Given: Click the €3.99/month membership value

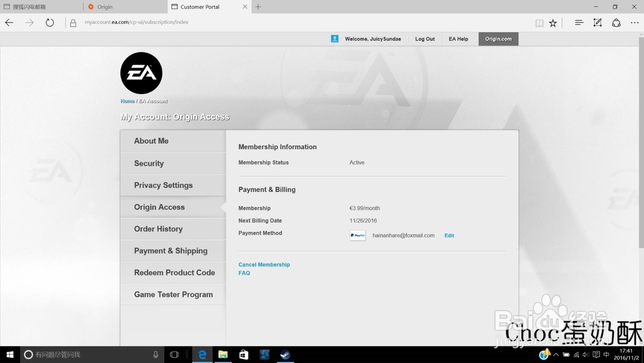Looking at the screenshot, I should [x=365, y=208].
